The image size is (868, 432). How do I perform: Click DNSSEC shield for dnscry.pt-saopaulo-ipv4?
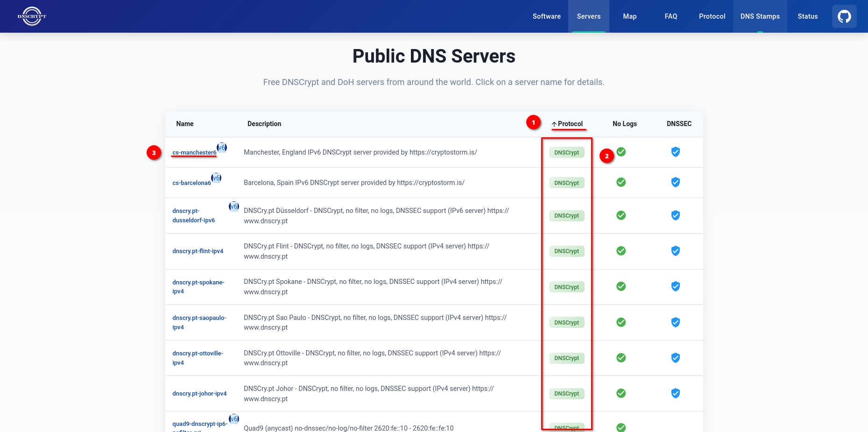tap(676, 322)
